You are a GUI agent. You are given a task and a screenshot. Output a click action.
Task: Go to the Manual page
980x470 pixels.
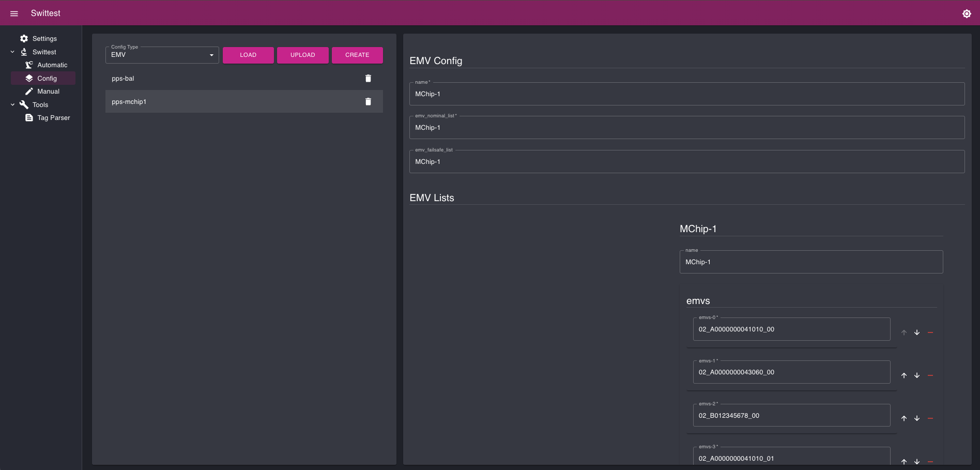pos(48,92)
